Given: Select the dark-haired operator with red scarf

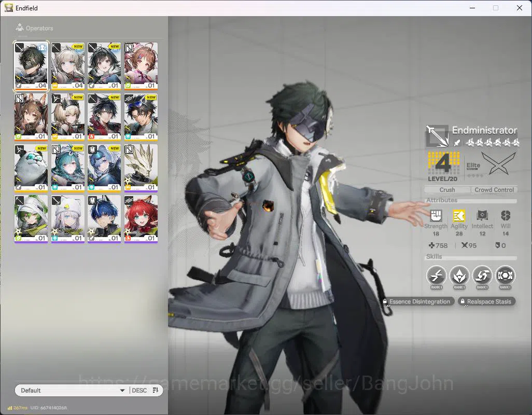Looking at the screenshot, I should pyautogui.click(x=104, y=117).
